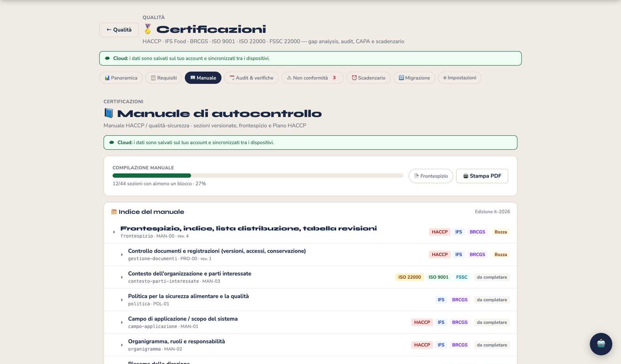Click the compilation progress bar

[258, 176]
